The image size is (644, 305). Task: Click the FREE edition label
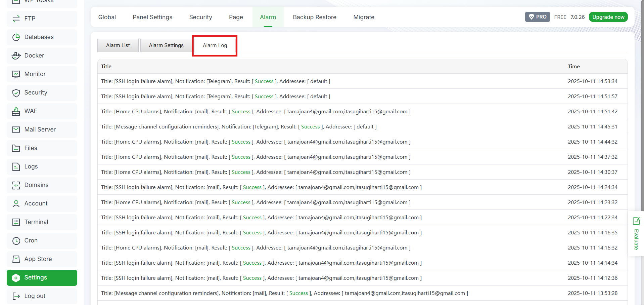pyautogui.click(x=560, y=17)
